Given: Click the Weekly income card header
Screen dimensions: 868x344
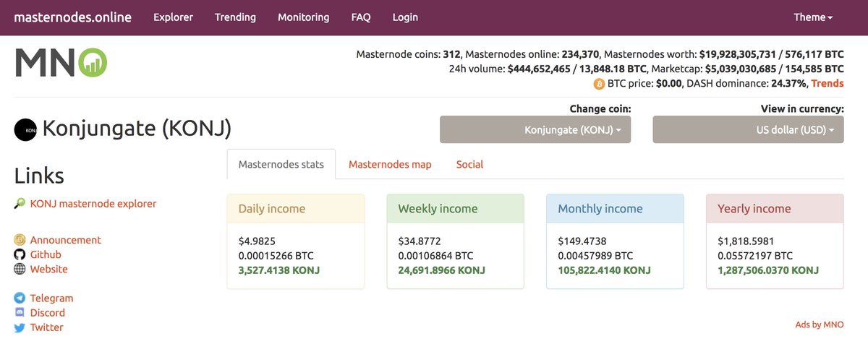Looking at the screenshot, I should click(x=456, y=209).
